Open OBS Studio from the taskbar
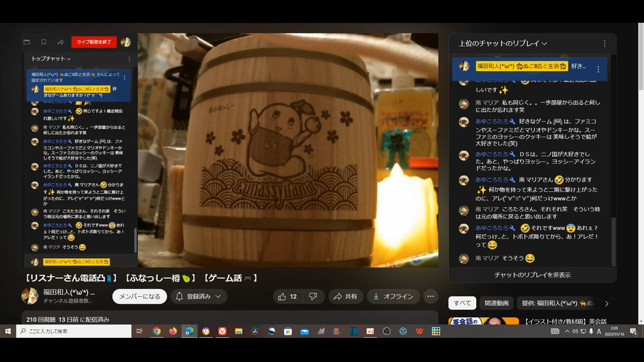This screenshot has height=362, width=644. coord(386,331)
